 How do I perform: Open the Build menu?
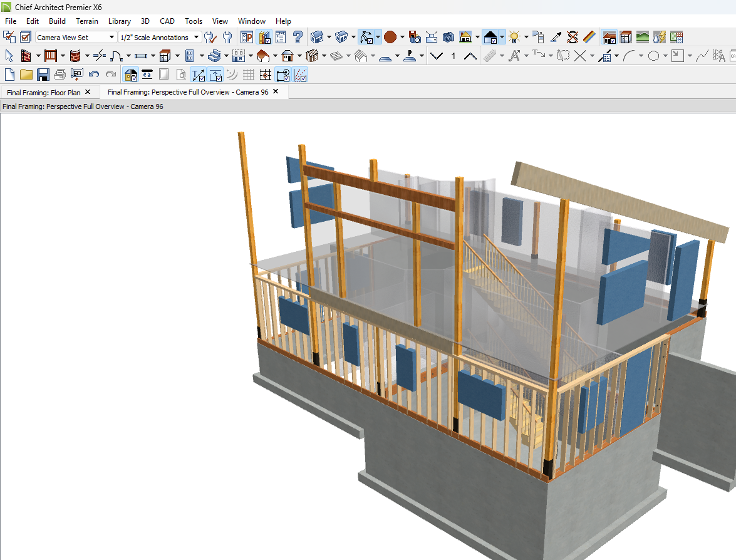(57, 21)
